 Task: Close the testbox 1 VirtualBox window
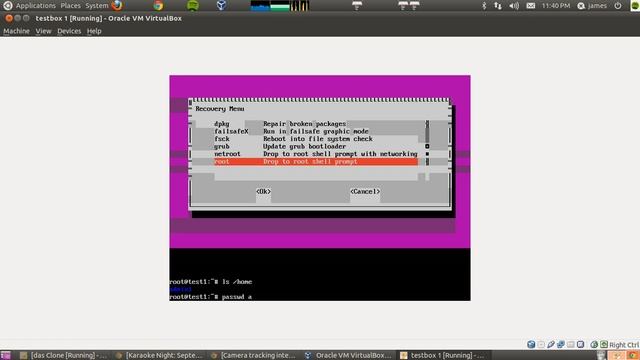pyautogui.click(x=9, y=18)
